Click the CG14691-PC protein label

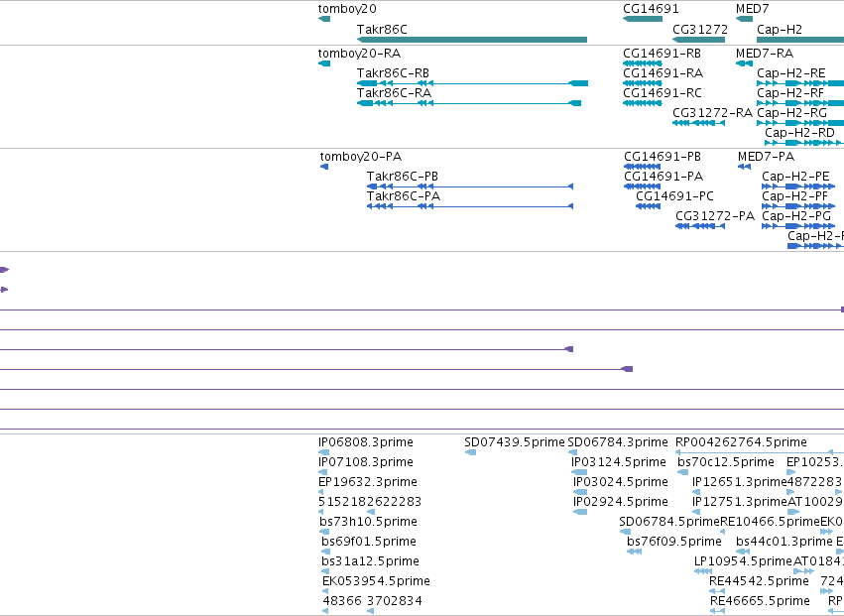pos(674,196)
